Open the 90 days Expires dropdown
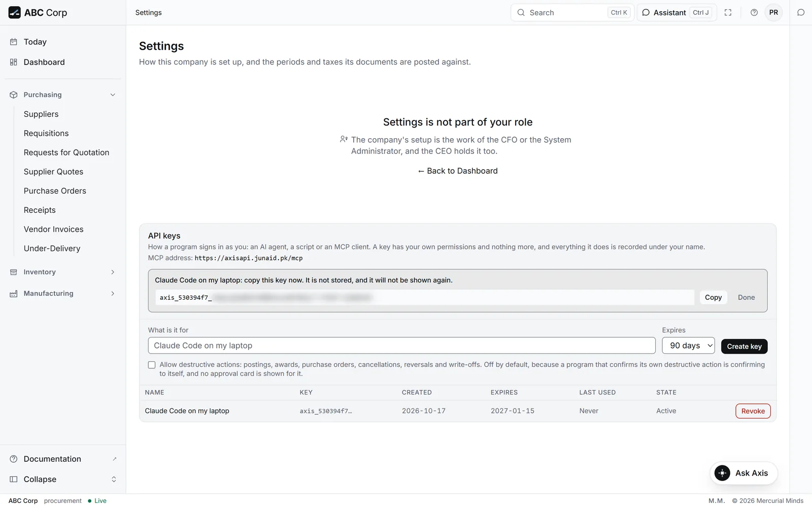Screen dimensions: 812x508 [688, 345]
